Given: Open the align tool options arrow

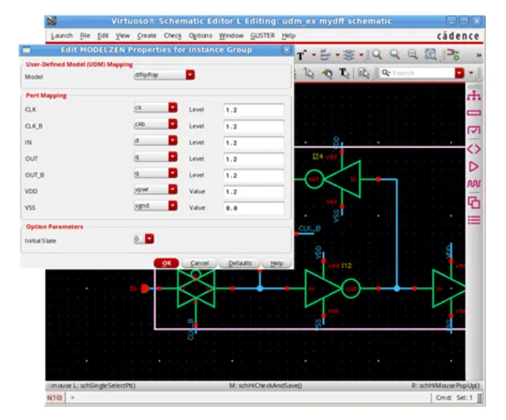Looking at the screenshot, I should pos(338,55).
